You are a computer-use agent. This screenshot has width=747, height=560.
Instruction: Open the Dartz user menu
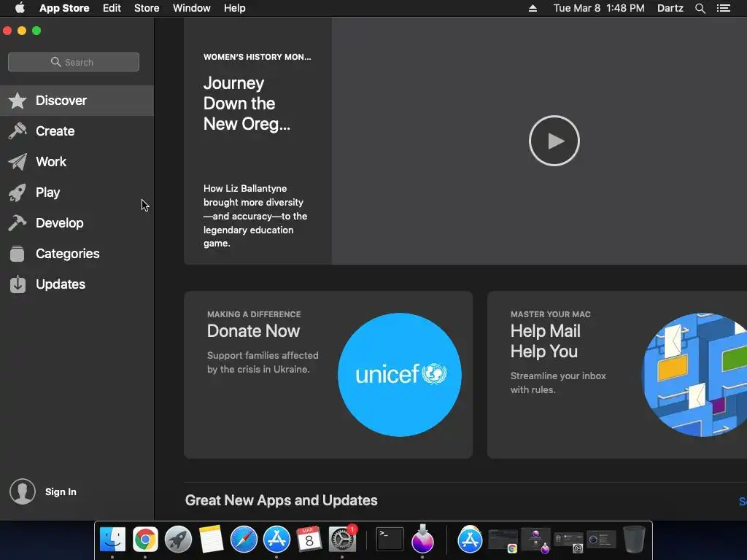point(670,8)
